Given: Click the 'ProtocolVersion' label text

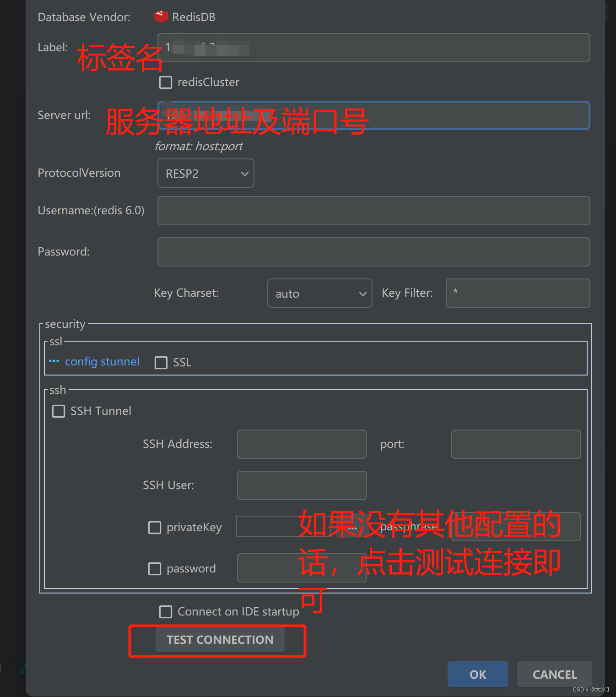Looking at the screenshot, I should 79,173.
